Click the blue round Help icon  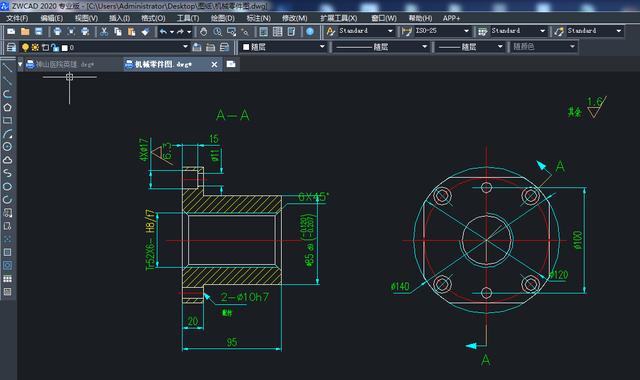pyautogui.click(x=310, y=31)
